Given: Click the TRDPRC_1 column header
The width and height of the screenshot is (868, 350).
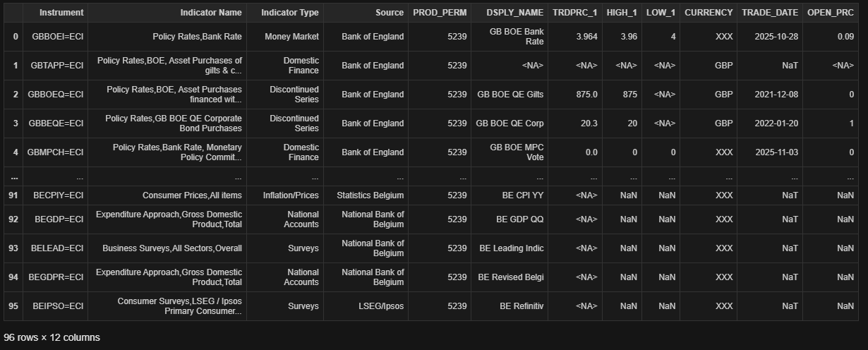Looking at the screenshot, I should tap(575, 13).
